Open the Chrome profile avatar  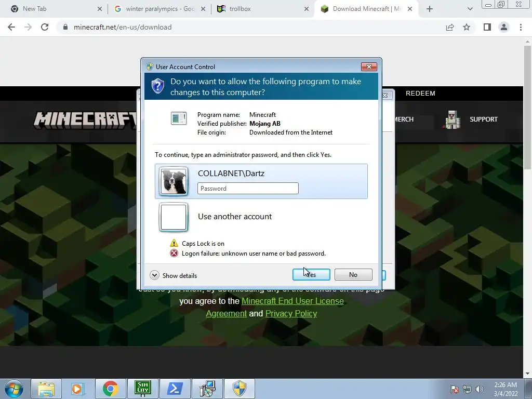(x=504, y=27)
